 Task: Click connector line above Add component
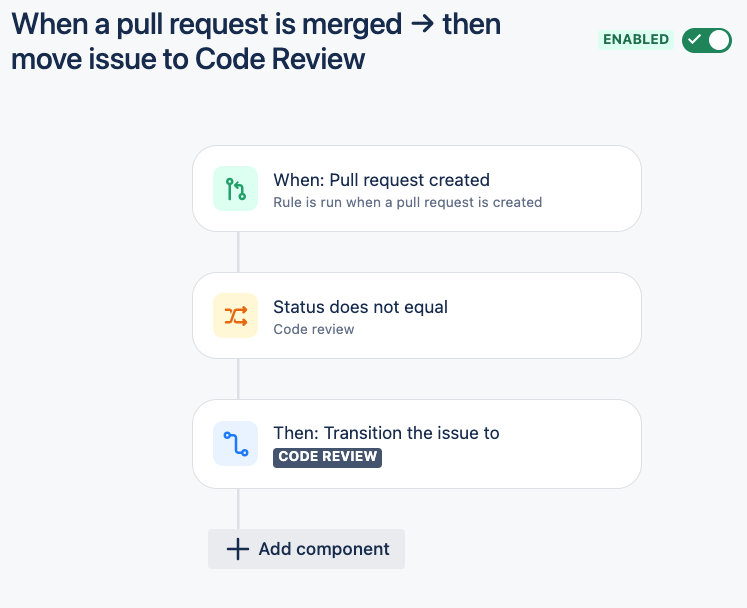coord(238,508)
